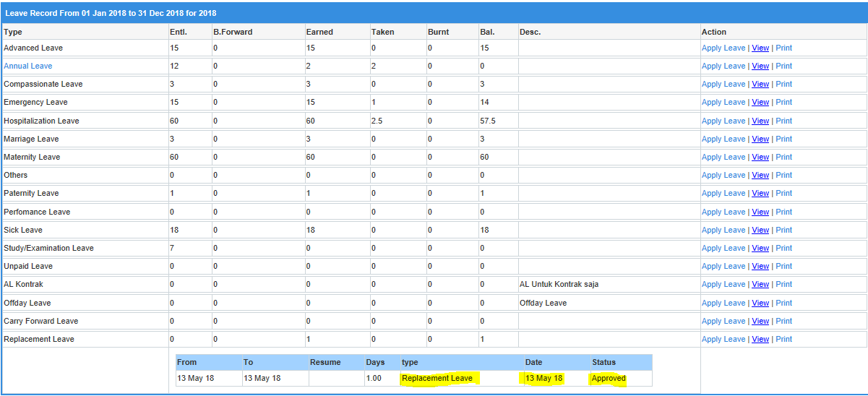
Task: Print Study/Examination Leave record
Action: 783,248
